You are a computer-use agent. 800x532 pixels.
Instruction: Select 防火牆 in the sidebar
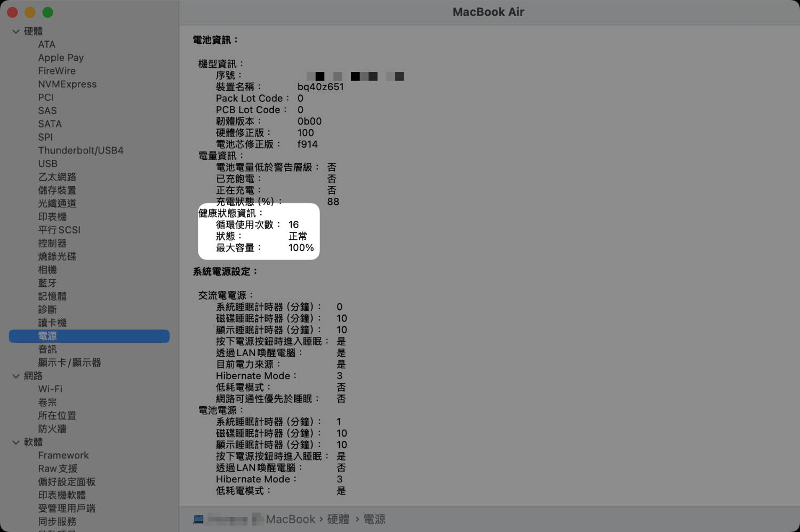(52, 429)
